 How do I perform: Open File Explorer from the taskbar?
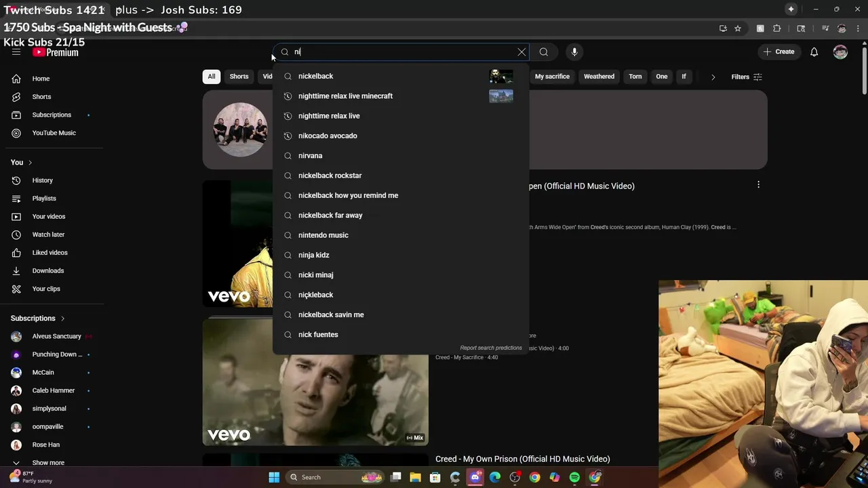click(x=415, y=477)
